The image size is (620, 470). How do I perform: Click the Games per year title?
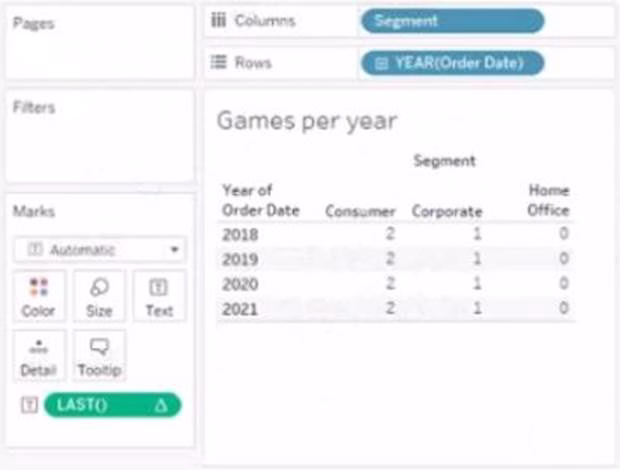[307, 122]
